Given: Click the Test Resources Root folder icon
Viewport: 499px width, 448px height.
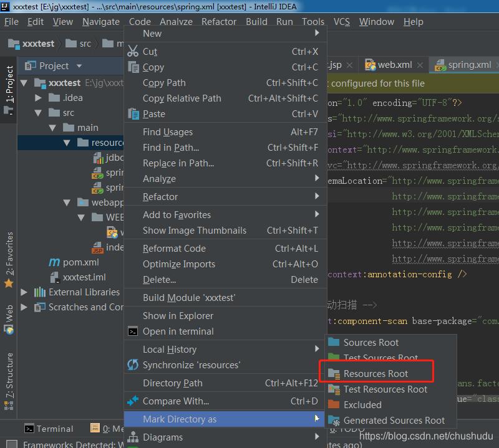Looking at the screenshot, I should (334, 389).
